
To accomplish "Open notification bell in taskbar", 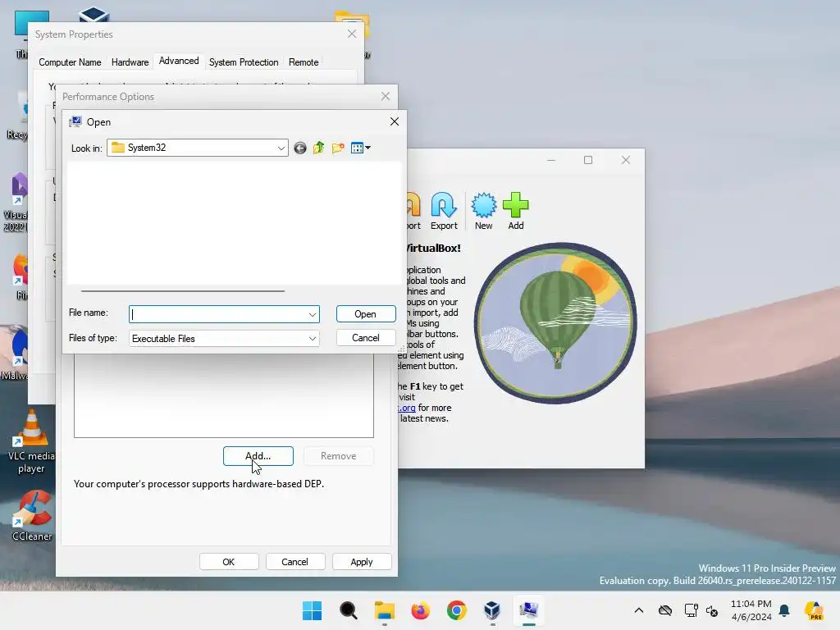I will pos(784,610).
